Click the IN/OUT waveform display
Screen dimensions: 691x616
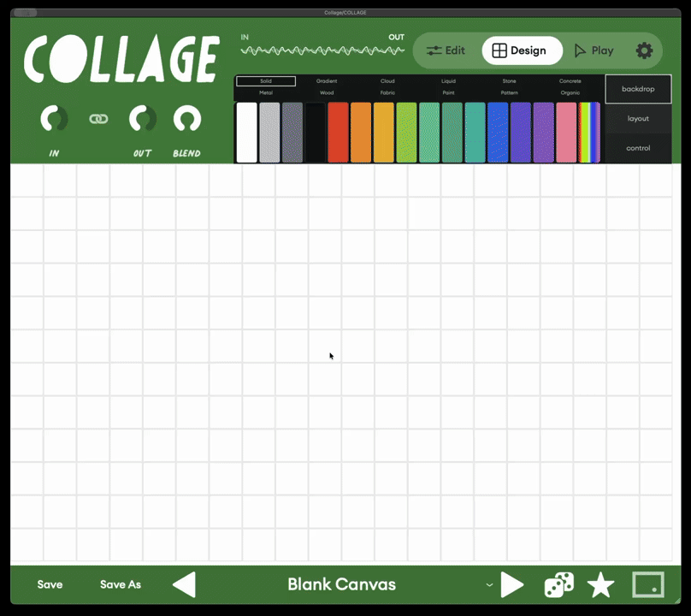pyautogui.click(x=322, y=50)
